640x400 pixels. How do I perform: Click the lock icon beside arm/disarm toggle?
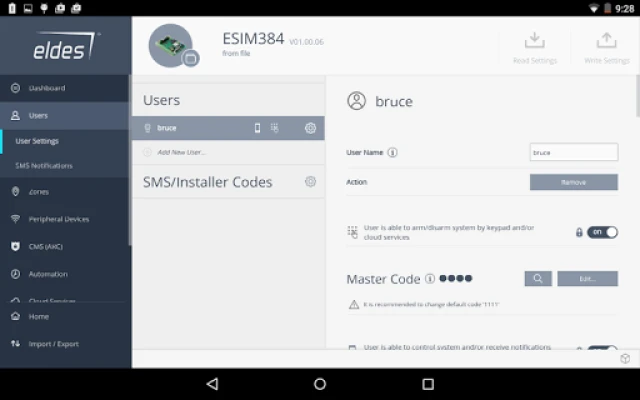pyautogui.click(x=579, y=232)
